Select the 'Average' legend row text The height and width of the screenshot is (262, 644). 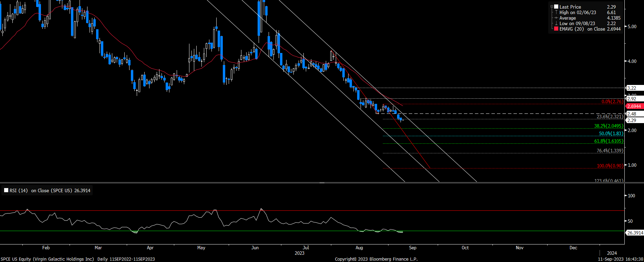pos(568,18)
